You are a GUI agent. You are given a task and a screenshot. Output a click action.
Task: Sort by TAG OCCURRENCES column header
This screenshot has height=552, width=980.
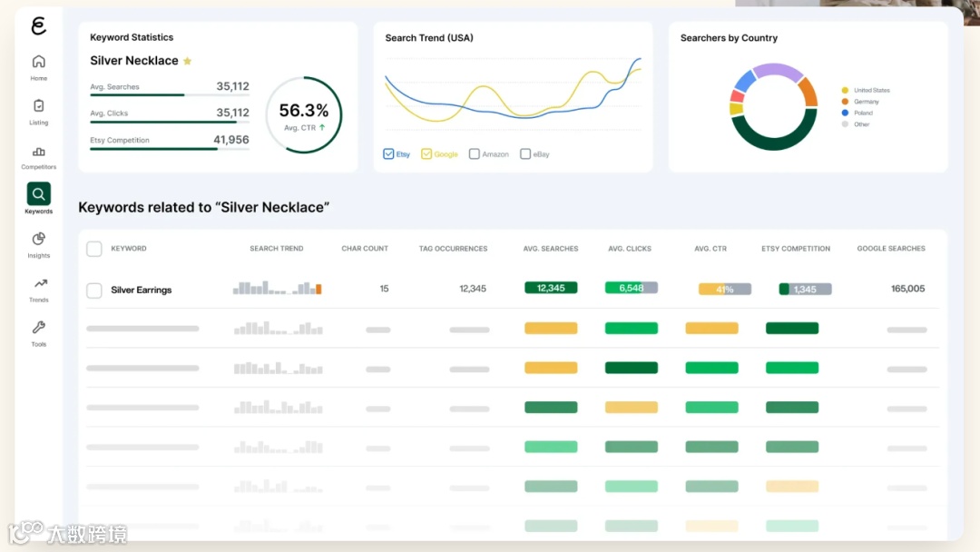tap(453, 249)
